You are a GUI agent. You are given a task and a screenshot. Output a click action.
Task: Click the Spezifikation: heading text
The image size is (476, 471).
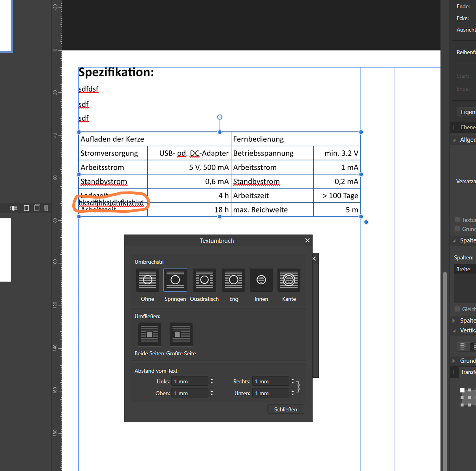[116, 72]
